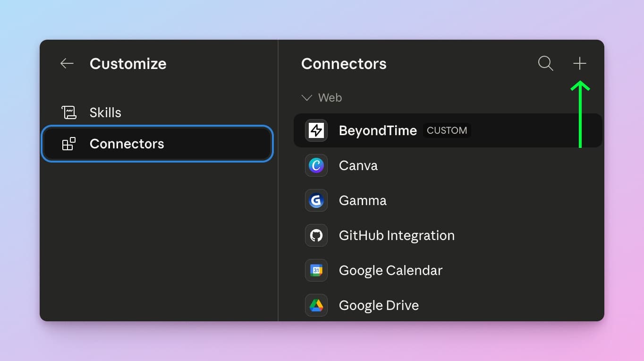Click the Skills scroll icon
This screenshot has width=644, height=361.
pyautogui.click(x=69, y=112)
